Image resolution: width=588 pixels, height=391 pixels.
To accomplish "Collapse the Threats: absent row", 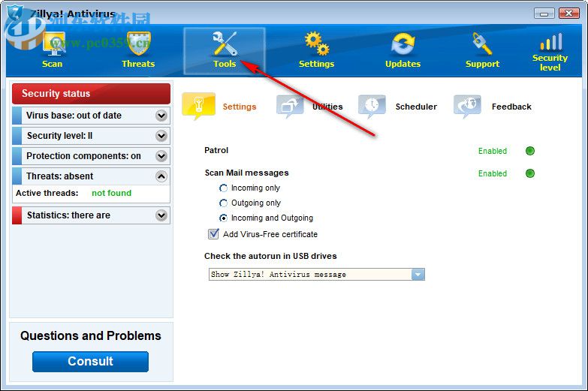I will pyautogui.click(x=91, y=176).
